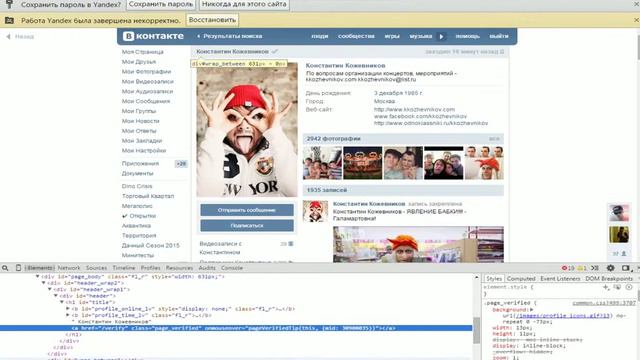This screenshot has height=360, width=640.
Task: Switch to the Console DevTools tab
Action: click(x=232, y=268)
